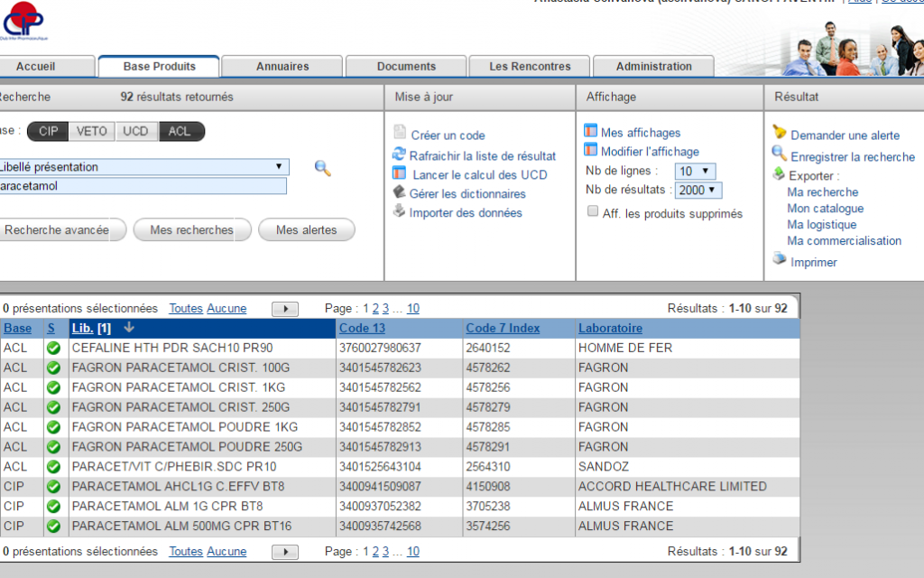Screen dimensions: 924x578
Task: Open Mes recherches
Action: click(192, 230)
